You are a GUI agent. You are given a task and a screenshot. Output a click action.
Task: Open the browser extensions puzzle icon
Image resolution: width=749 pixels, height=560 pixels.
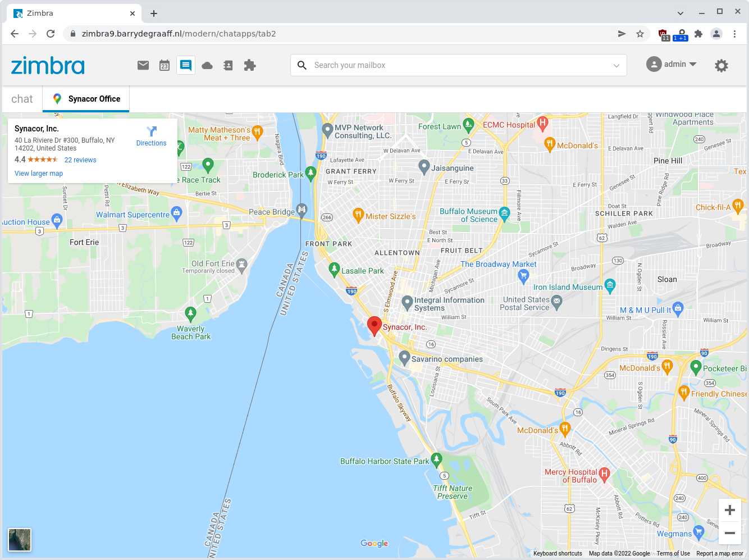pyautogui.click(x=698, y=34)
